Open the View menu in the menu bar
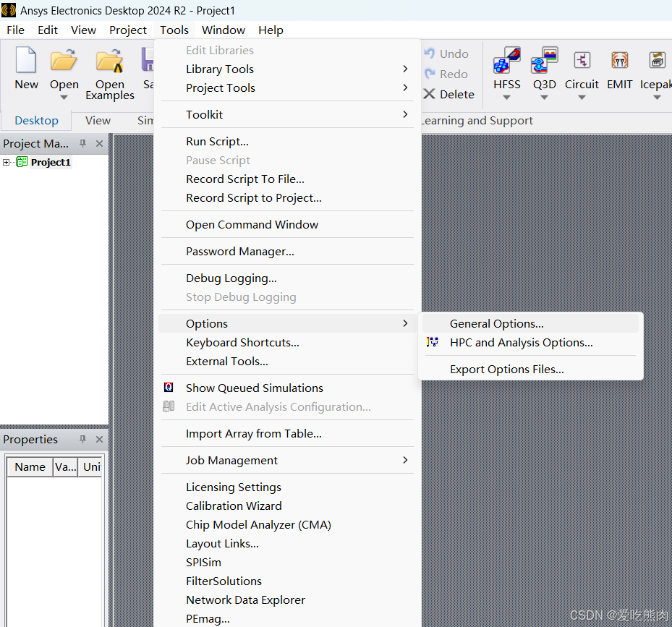Image resolution: width=672 pixels, height=627 pixels. [83, 30]
